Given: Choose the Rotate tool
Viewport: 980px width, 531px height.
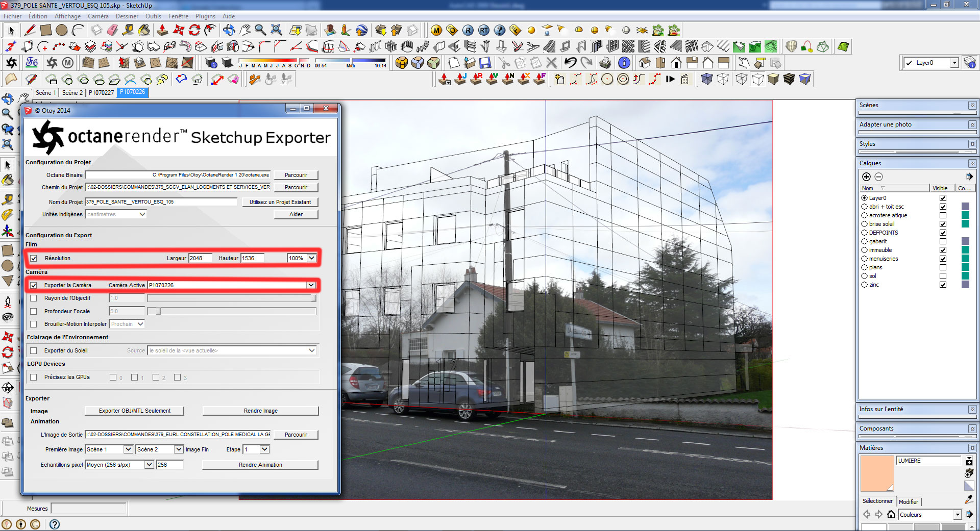Looking at the screenshot, I should (194, 30).
